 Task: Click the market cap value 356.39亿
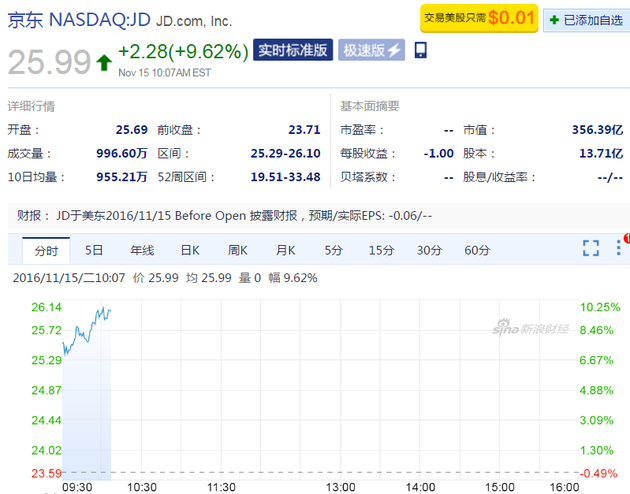(597, 130)
